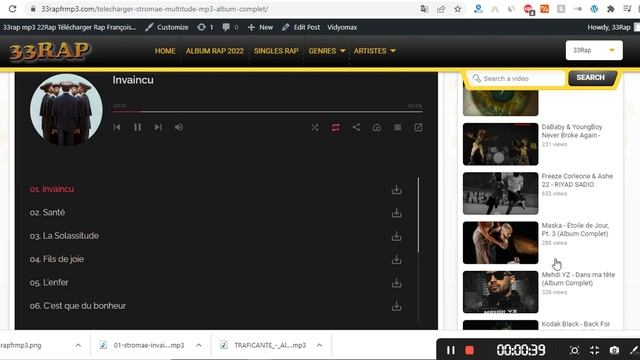Image resolution: width=640 pixels, height=360 pixels.
Task: Open player in popup window
Action: tap(418, 128)
